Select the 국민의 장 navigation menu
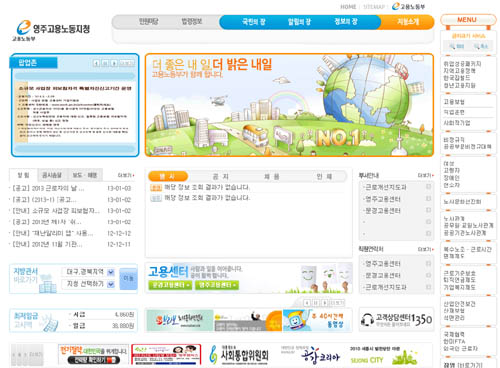The height and width of the screenshot is (368, 500). coord(254,22)
